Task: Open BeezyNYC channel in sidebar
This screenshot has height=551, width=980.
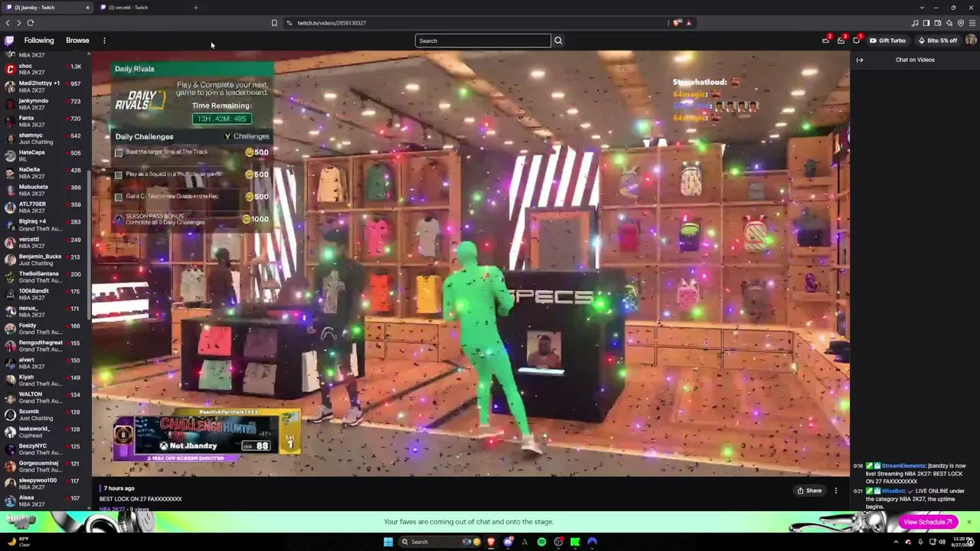Action: click(x=44, y=450)
